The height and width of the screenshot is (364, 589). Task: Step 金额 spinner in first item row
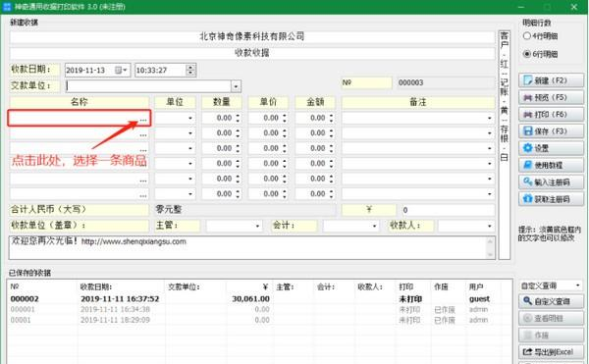[331, 118]
